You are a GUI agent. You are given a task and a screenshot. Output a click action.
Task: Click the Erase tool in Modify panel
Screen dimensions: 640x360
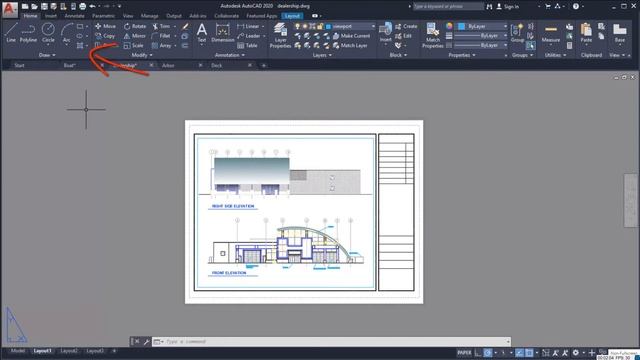(185, 26)
